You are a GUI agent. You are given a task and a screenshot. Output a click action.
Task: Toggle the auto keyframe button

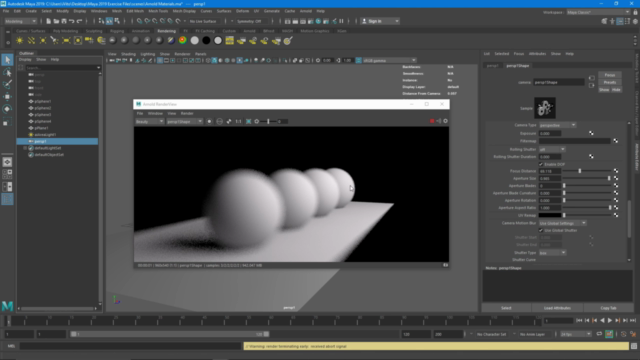pyautogui.click(x=609, y=334)
